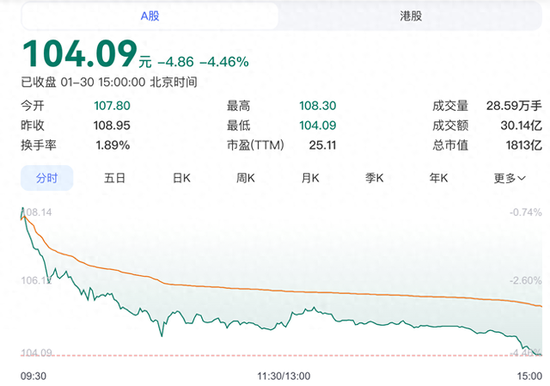Click the 已收盘 01-30 15:00:00 timestamp

point(109,82)
